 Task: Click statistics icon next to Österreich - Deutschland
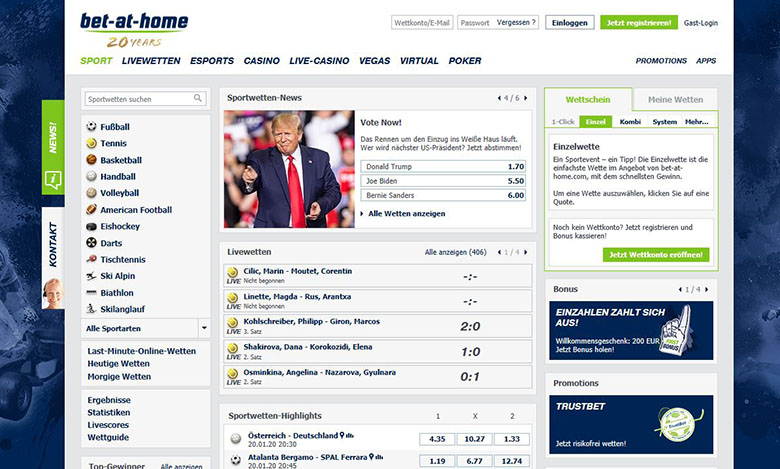tap(350, 435)
